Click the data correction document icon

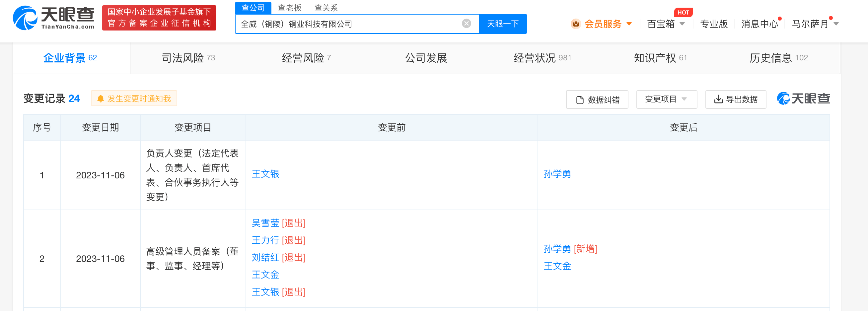(580, 100)
